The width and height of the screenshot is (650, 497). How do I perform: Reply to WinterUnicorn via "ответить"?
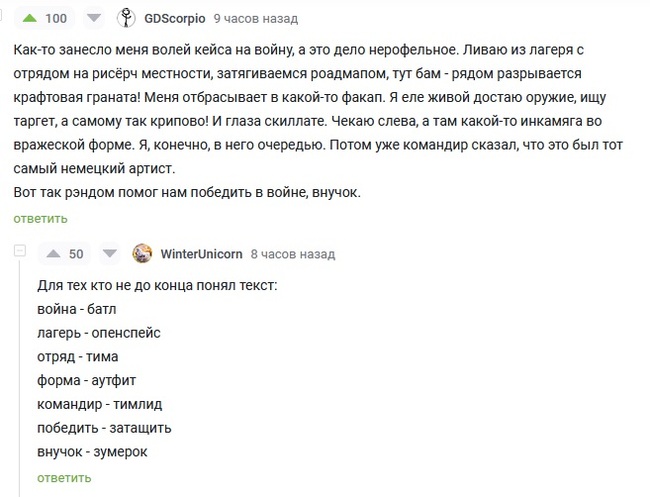coord(64,478)
